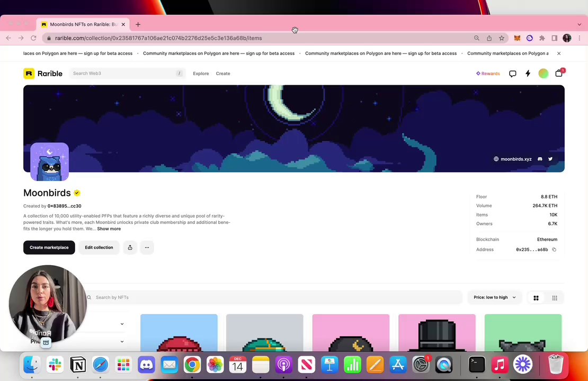
Task: Click Show more in the description
Action: click(x=109, y=229)
